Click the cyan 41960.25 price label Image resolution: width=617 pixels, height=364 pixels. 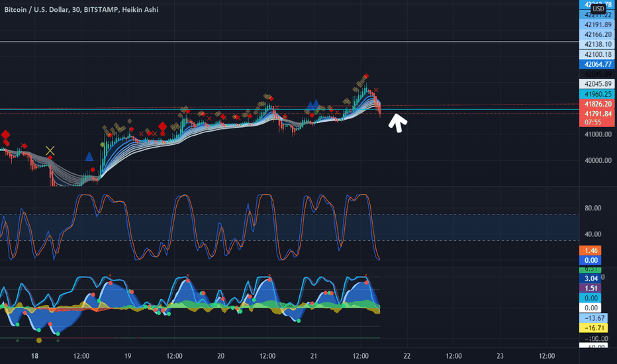597,94
